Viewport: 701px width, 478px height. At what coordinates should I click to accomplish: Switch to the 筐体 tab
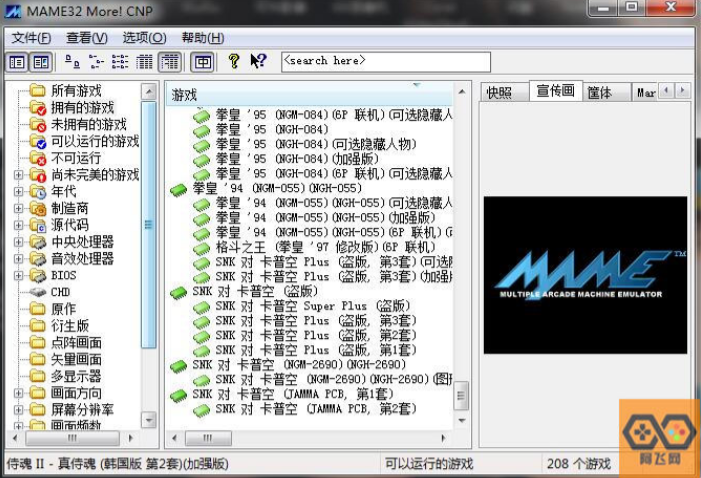606,92
